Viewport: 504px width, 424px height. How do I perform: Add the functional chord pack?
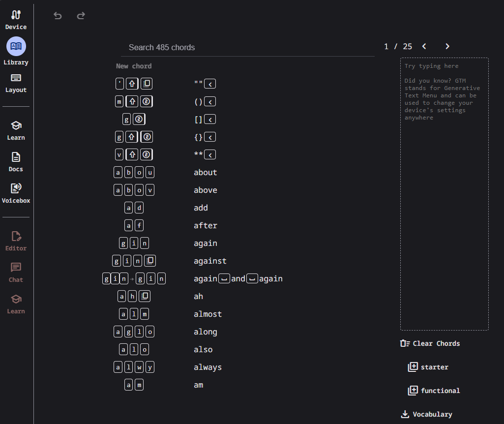point(434,391)
